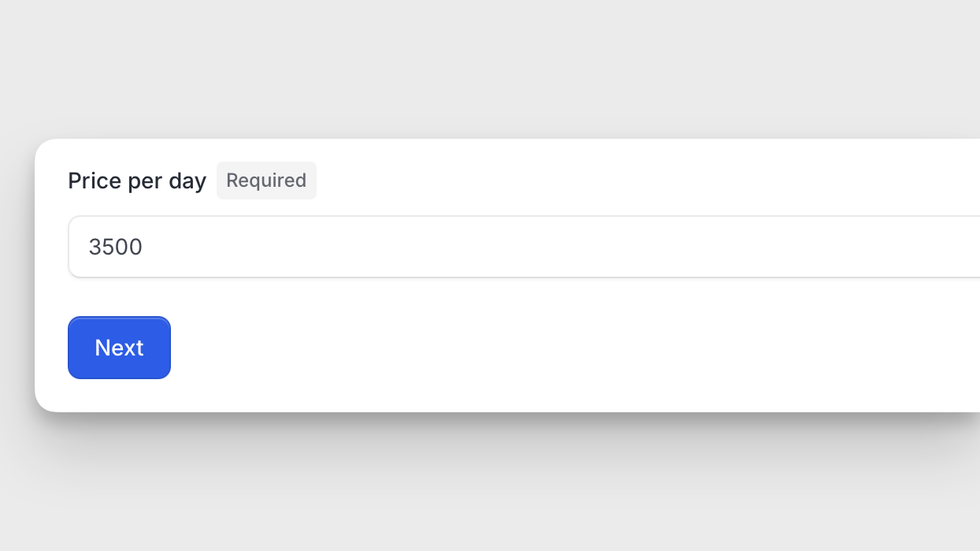Place cursor after 3500 in price field
The width and height of the screenshot is (980, 551).
tap(144, 248)
